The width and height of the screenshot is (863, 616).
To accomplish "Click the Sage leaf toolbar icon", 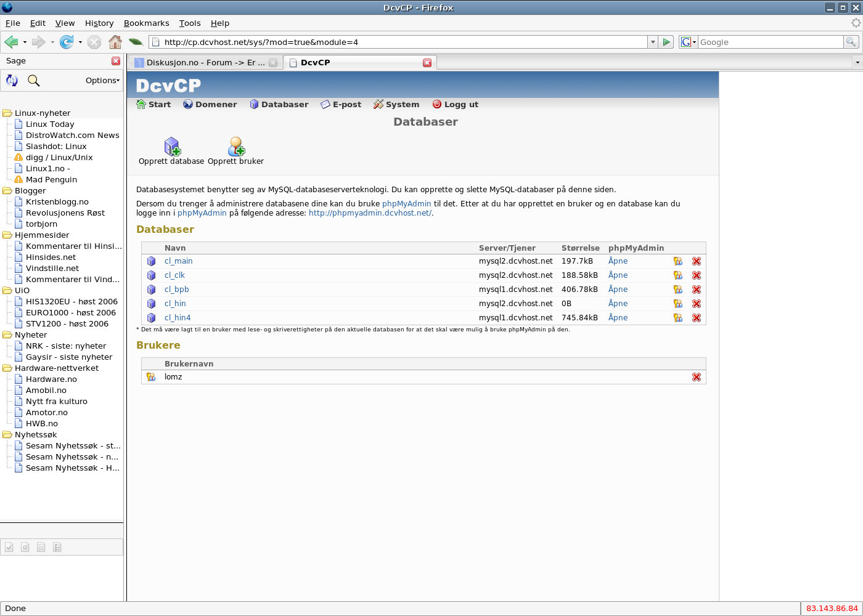I will point(136,42).
